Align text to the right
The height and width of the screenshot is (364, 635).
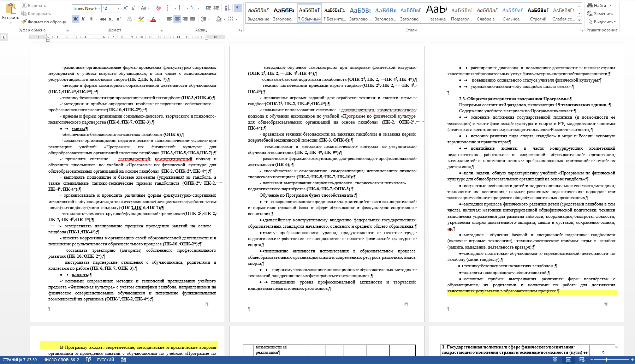point(185,19)
